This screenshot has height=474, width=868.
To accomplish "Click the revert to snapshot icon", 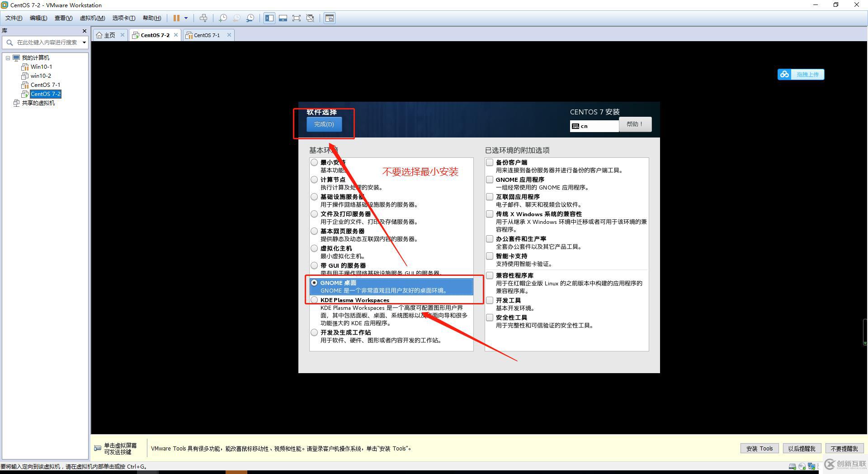I will [236, 18].
